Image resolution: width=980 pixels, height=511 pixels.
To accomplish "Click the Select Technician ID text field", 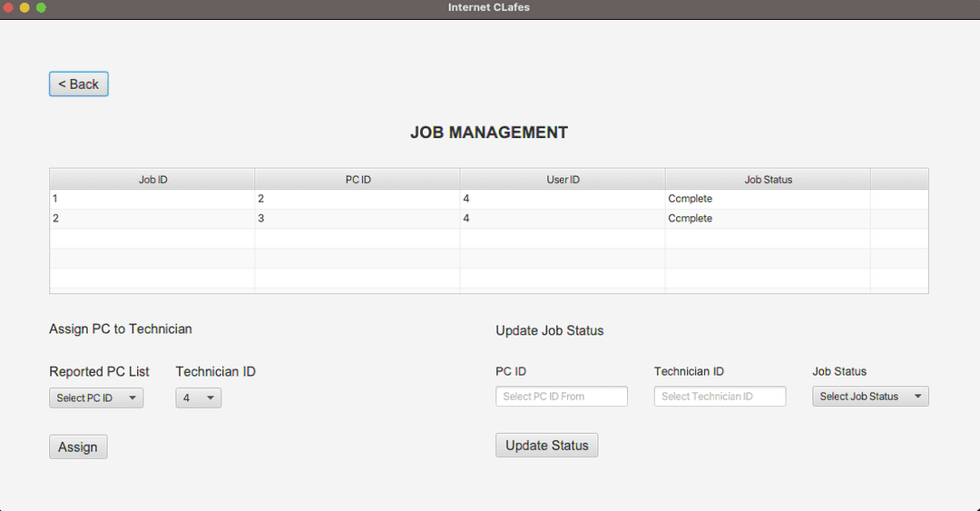I will (720, 397).
